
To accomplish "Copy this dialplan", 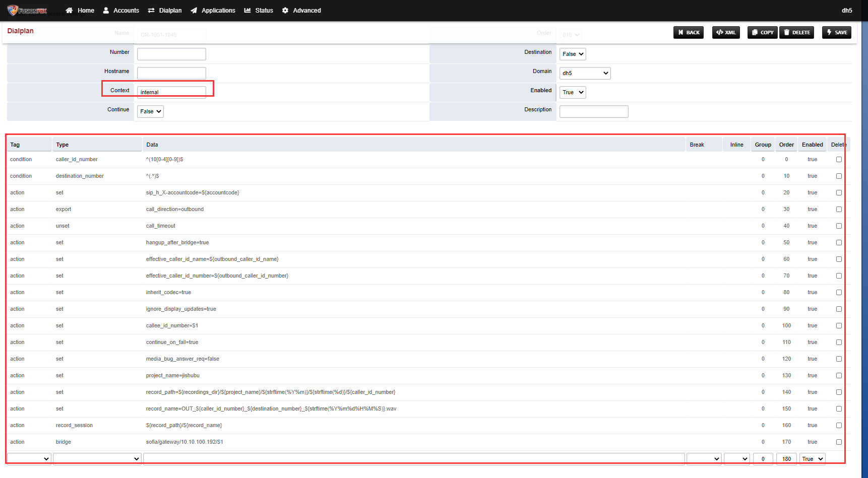I will click(762, 32).
